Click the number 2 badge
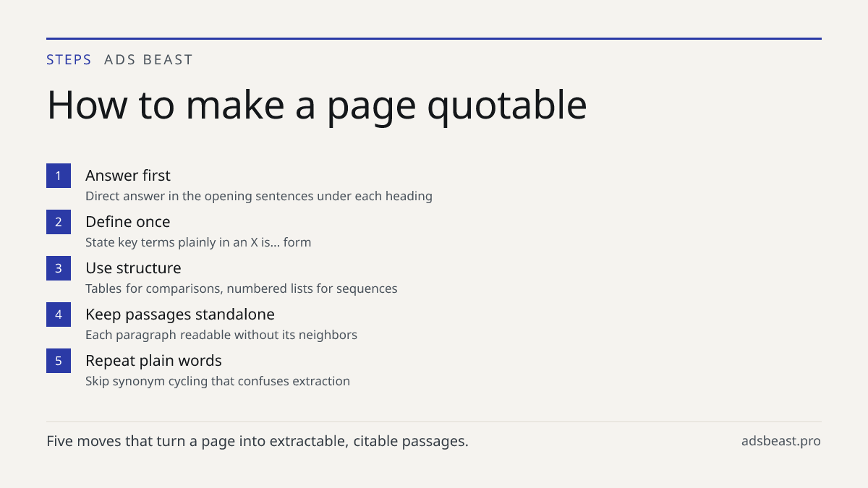This screenshot has height=488, width=868. click(x=59, y=222)
